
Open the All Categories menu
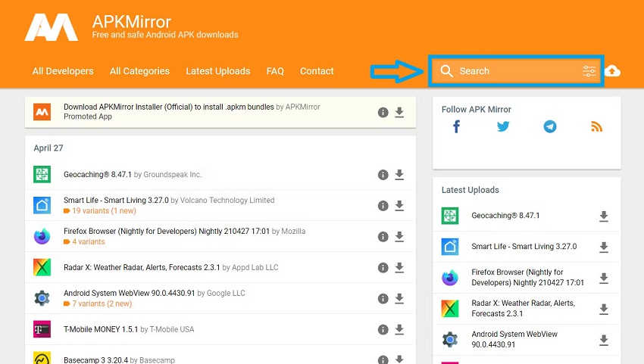coord(139,71)
